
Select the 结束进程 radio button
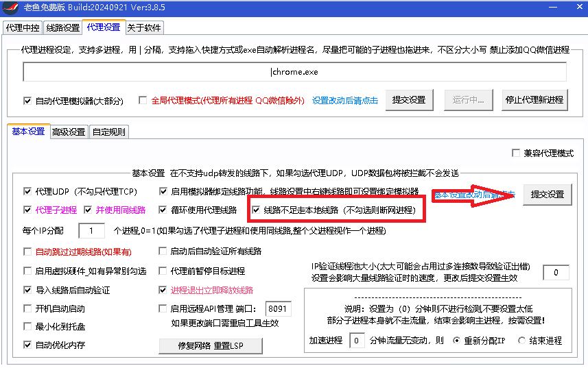pyautogui.click(x=522, y=341)
